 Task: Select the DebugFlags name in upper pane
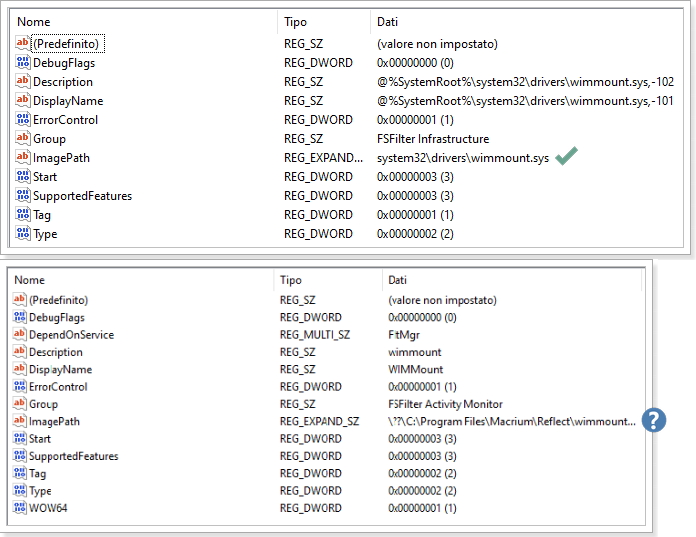(x=64, y=63)
